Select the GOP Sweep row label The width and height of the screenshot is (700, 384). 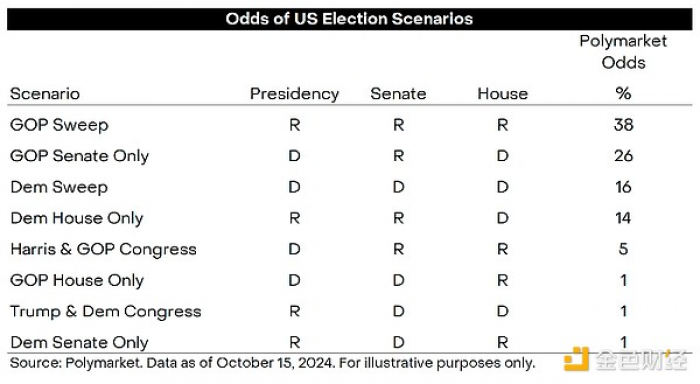(x=59, y=125)
